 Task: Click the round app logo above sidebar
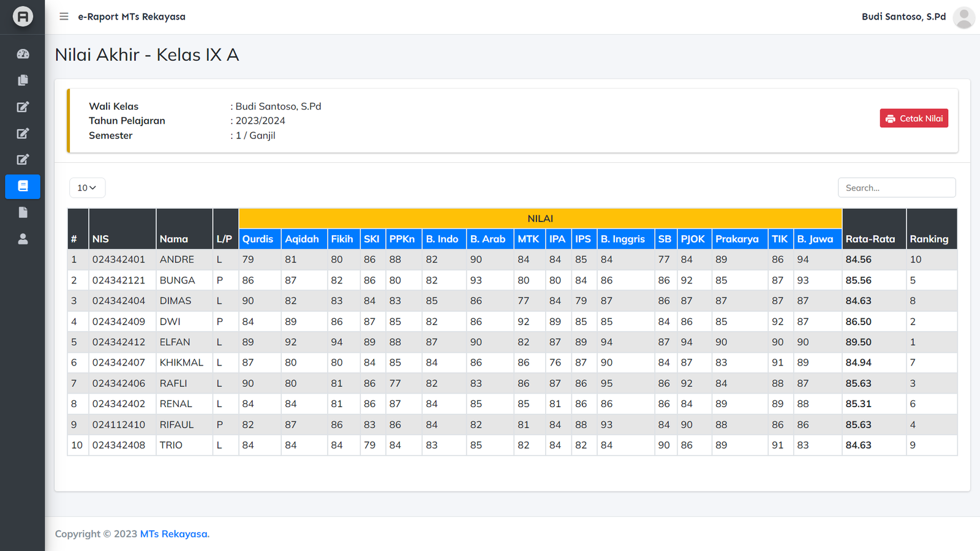[x=23, y=17]
